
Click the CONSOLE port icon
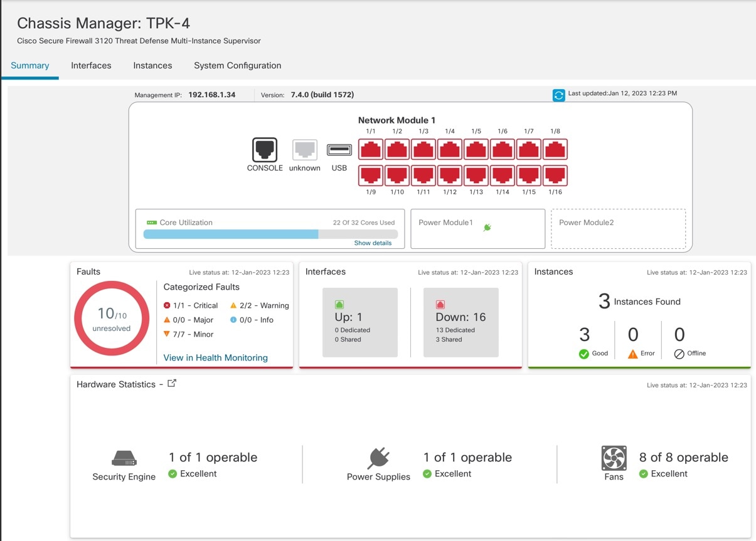[x=264, y=149]
